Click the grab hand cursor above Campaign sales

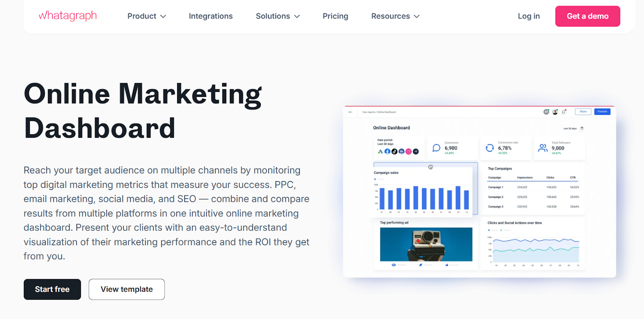[431, 167]
